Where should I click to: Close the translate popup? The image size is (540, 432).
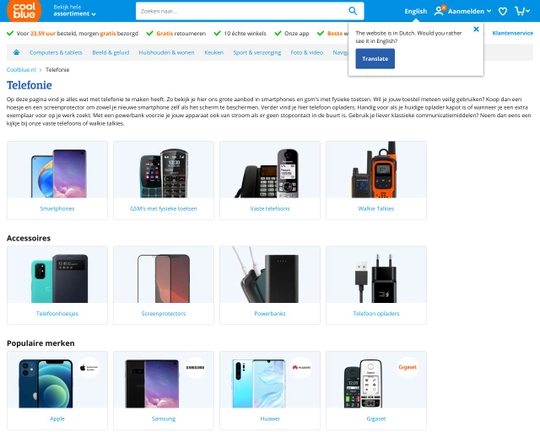tap(476, 29)
